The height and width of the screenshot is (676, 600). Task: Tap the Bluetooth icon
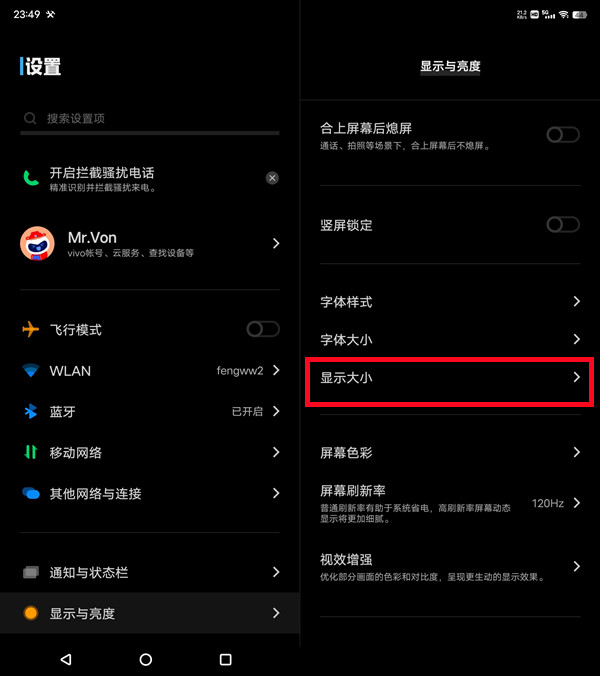pos(31,411)
